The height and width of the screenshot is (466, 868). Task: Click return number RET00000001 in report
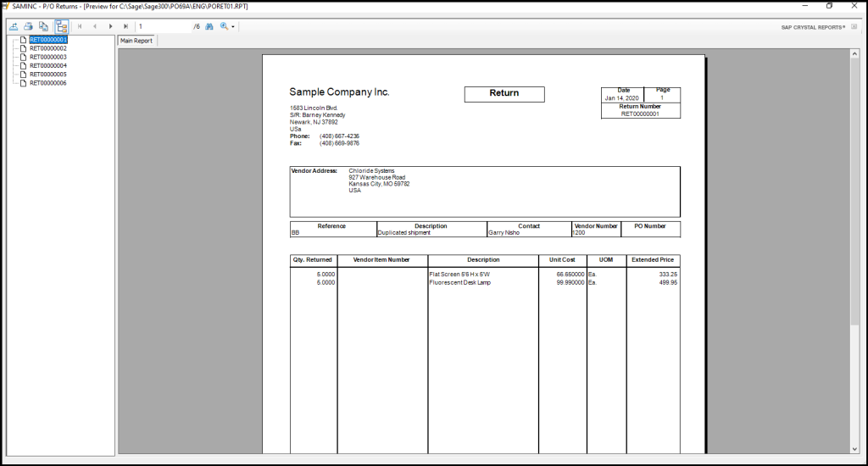coord(640,114)
